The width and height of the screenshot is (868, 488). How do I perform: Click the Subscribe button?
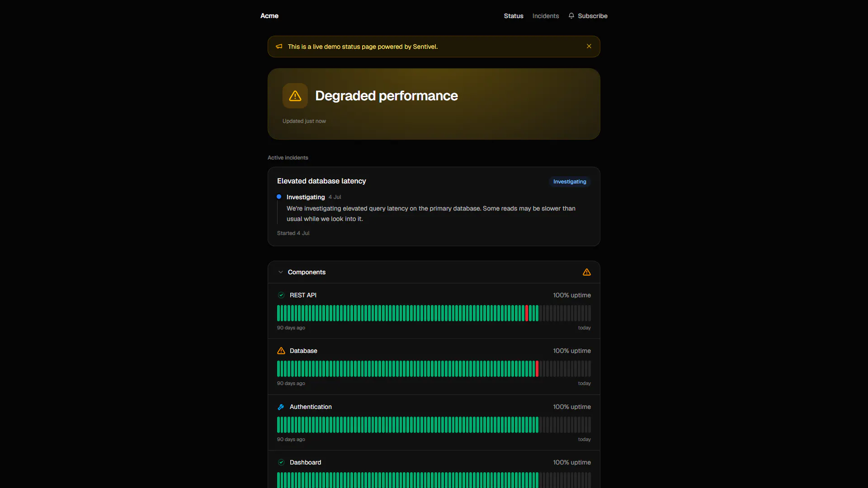pyautogui.click(x=588, y=16)
